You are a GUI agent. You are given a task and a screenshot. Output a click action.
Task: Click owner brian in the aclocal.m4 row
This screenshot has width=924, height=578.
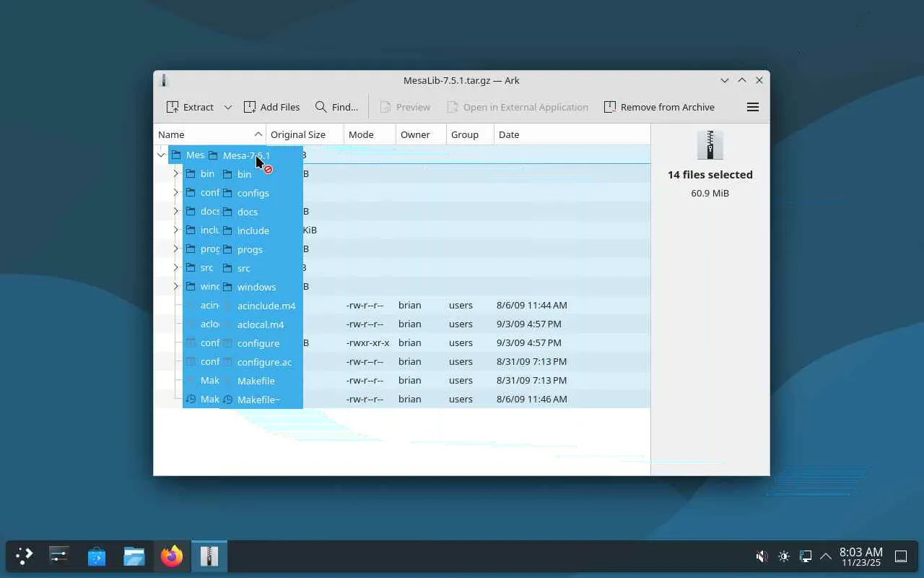coord(409,324)
